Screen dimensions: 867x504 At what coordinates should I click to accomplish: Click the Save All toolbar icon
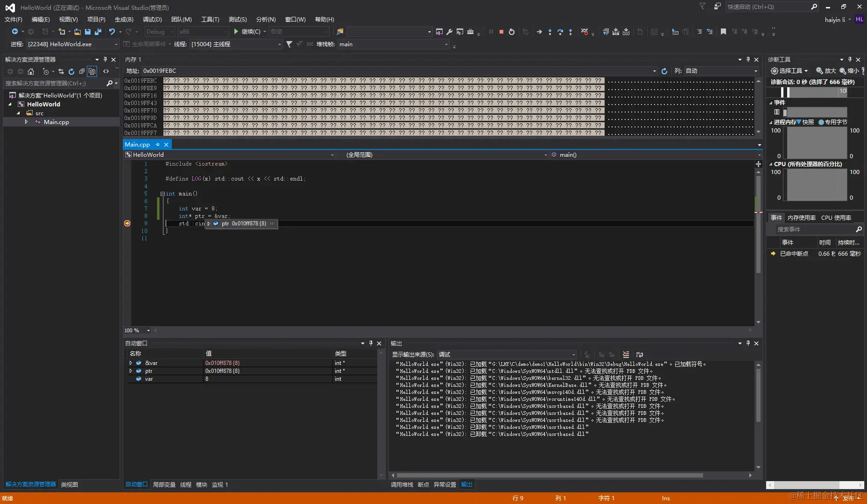coord(98,32)
